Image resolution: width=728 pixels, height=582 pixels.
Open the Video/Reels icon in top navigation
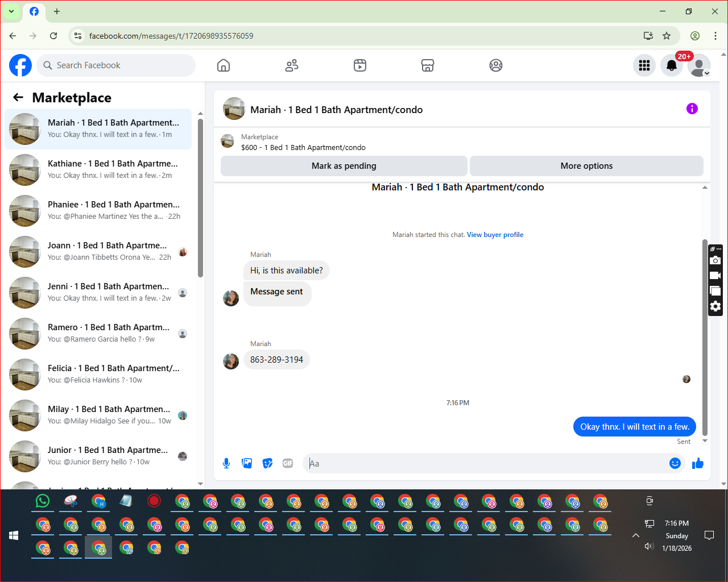coord(360,65)
